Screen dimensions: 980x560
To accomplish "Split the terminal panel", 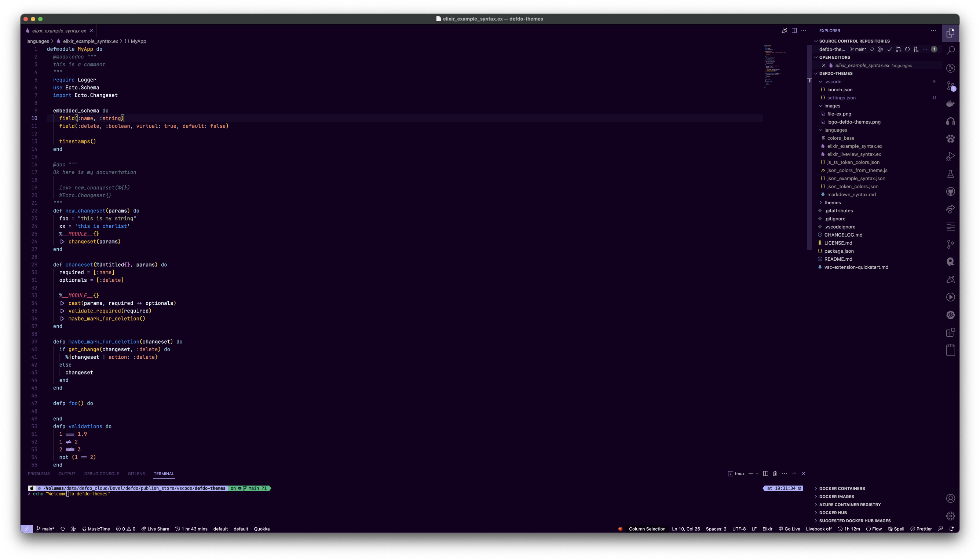I will point(765,473).
